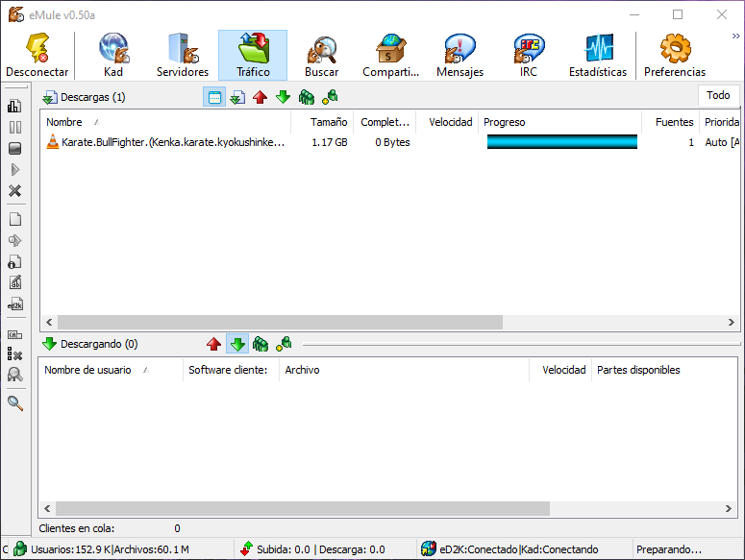Show known clients icon in Descargas toolbar
The width and height of the screenshot is (745, 560).
coord(330,97)
